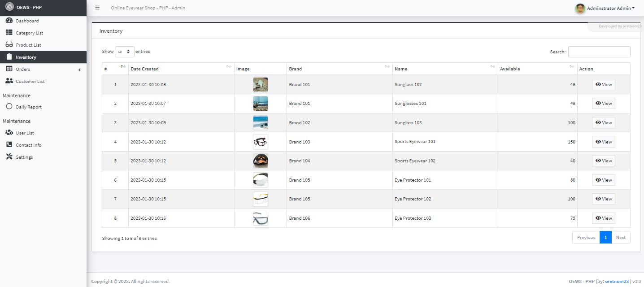Follow the oretnom23 footer link
The image size is (644, 287).
(617, 282)
